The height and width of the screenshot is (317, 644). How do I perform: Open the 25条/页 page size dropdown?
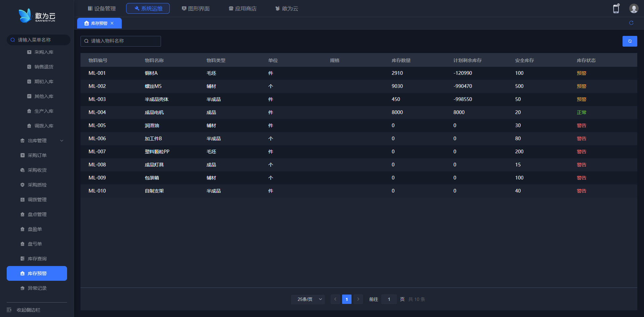coord(308,299)
